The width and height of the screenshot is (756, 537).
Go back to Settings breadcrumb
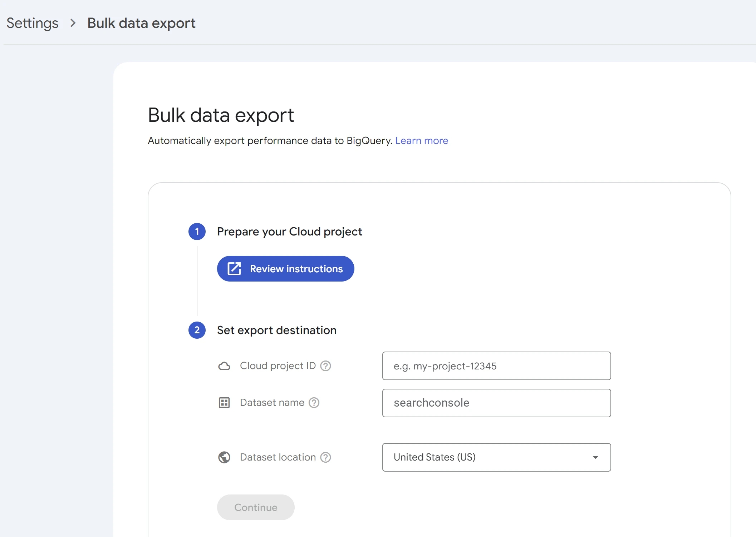(33, 23)
